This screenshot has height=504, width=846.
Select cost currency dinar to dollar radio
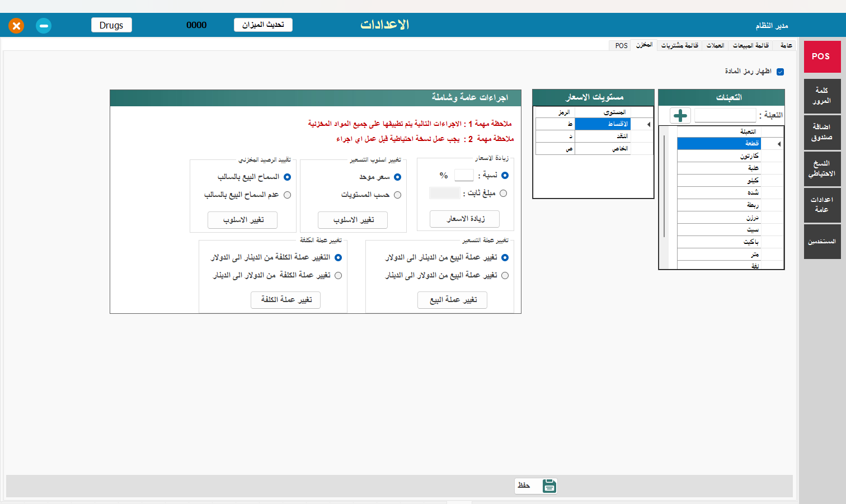click(338, 257)
